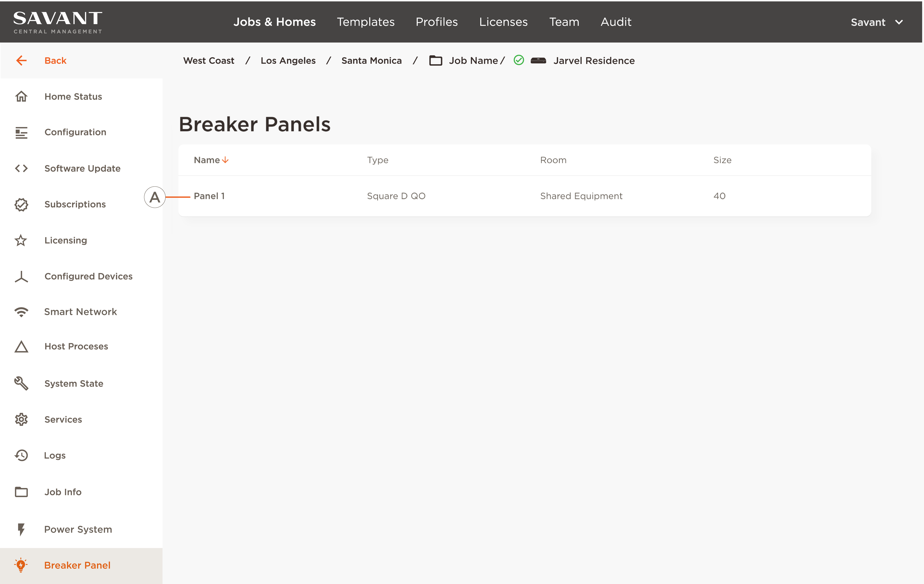
Task: Click the Home Status house icon
Action: coord(21,96)
